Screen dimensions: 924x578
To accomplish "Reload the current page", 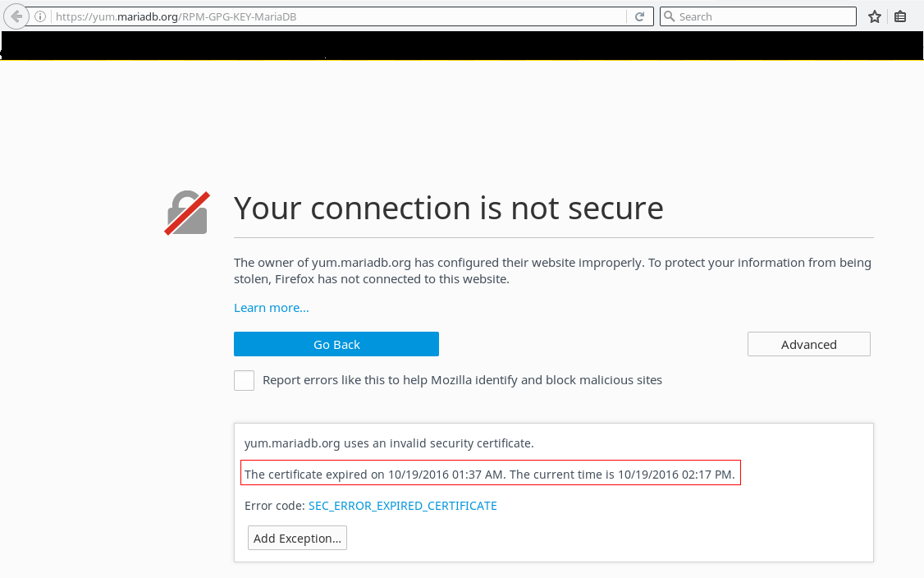I will click(x=639, y=16).
